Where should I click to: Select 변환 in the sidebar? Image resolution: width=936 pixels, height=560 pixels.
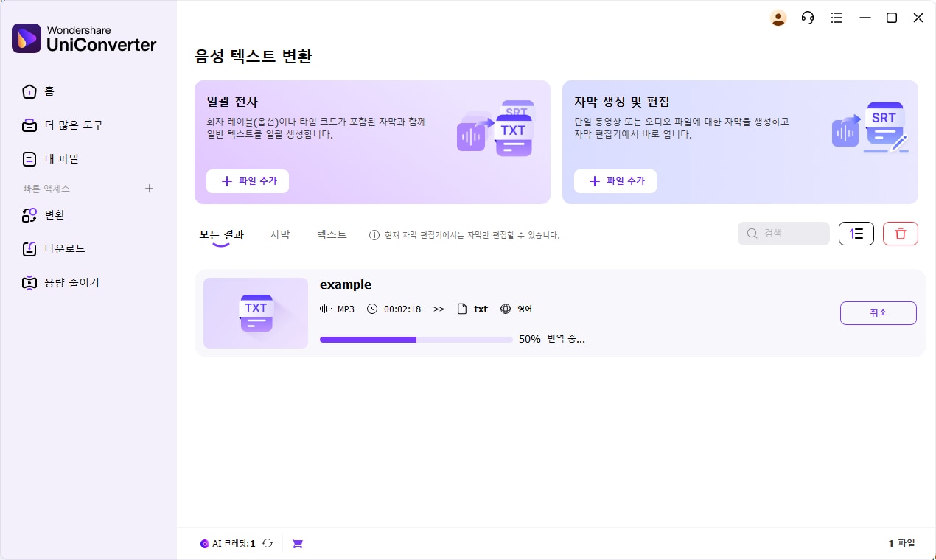[x=55, y=215]
